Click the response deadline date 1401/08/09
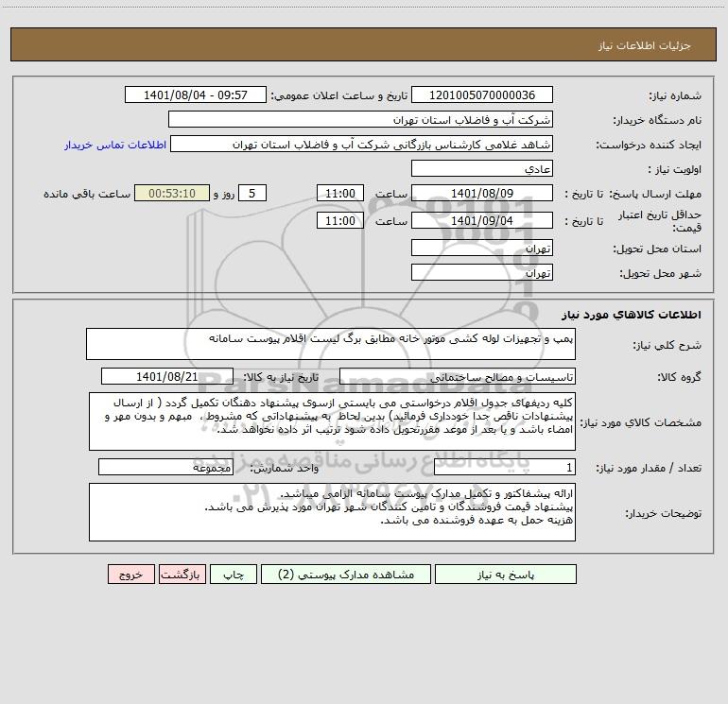 click(482, 193)
